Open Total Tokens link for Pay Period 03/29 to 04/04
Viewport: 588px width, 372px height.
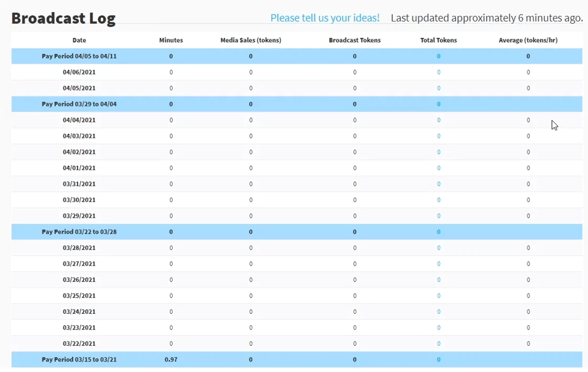tap(439, 104)
